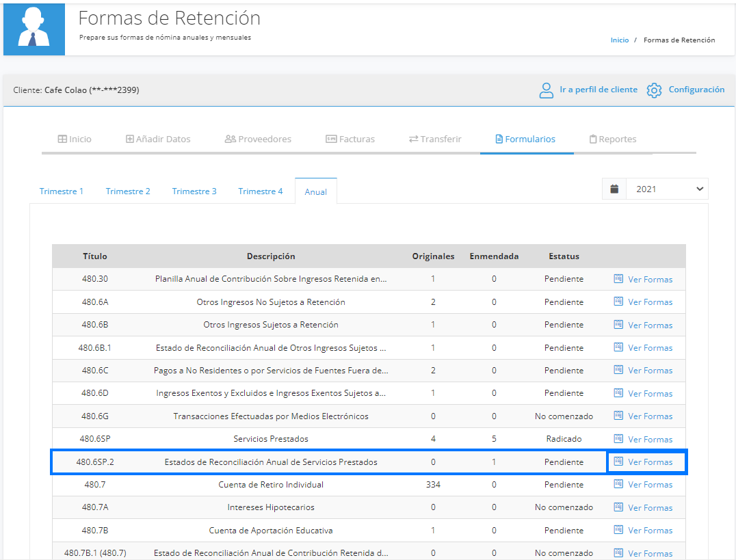Image resolution: width=736 pixels, height=560 pixels.
Task: Select the Anual tab
Action: click(x=315, y=191)
